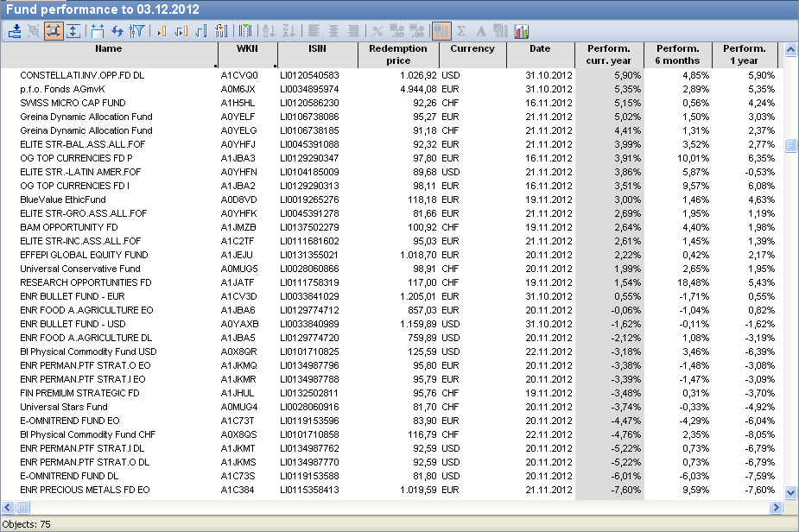
Task: Open the bar chart icon in toolbar
Action: coord(522,31)
